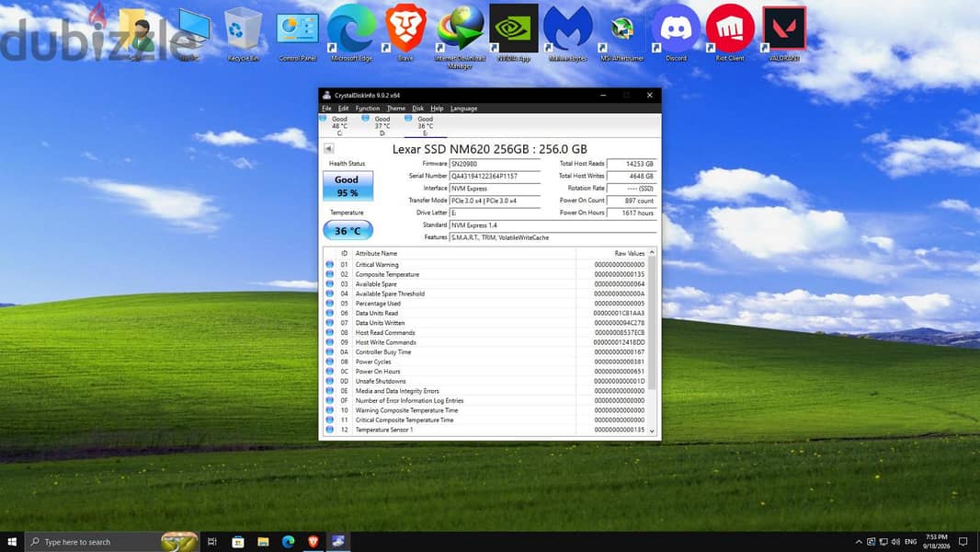
Task: Select the Data Units Written row
Action: click(x=485, y=323)
